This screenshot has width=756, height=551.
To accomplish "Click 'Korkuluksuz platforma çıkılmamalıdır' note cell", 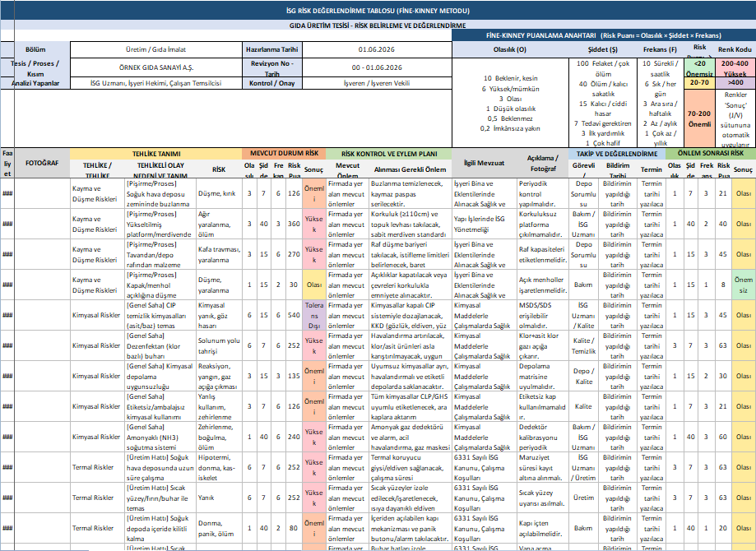I will 543,224.
